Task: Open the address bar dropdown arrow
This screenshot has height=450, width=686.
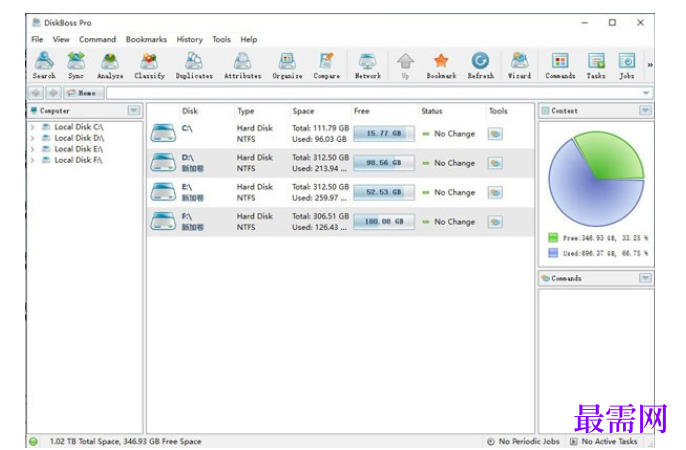Action: 646,93
